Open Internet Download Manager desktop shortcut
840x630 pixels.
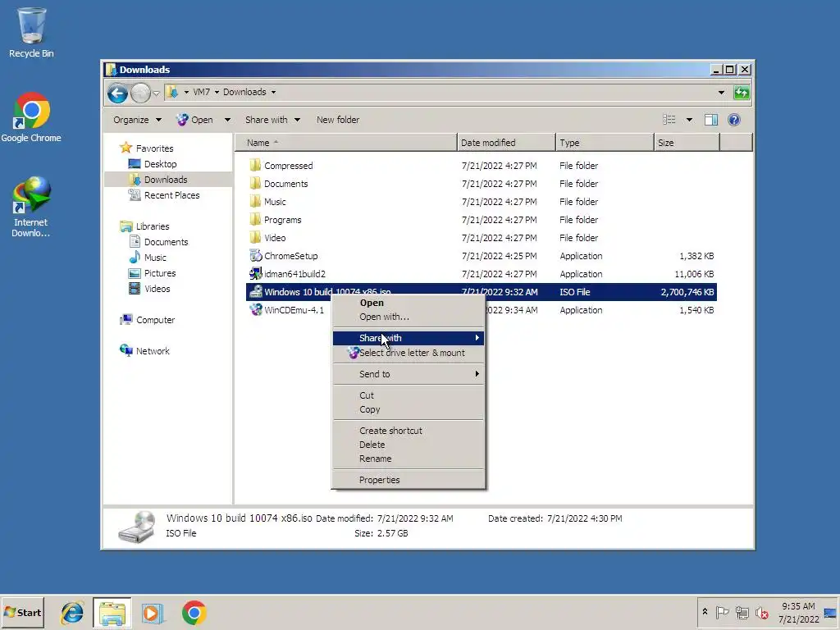click(x=31, y=206)
